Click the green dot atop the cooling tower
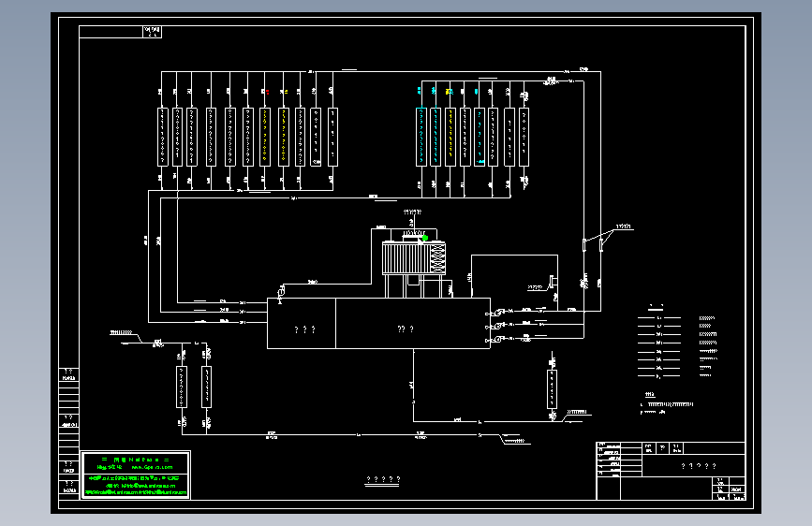Screen dimensions: 812x526 [x=424, y=238]
